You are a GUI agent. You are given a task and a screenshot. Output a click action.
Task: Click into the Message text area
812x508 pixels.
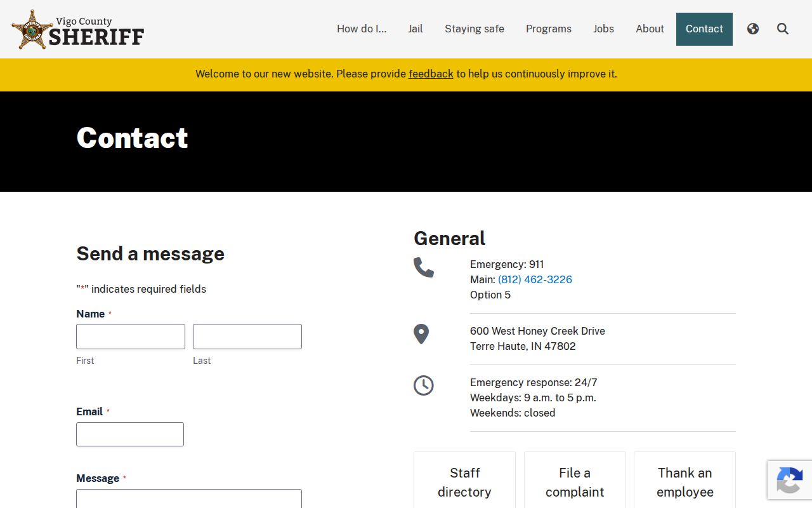tap(189, 498)
